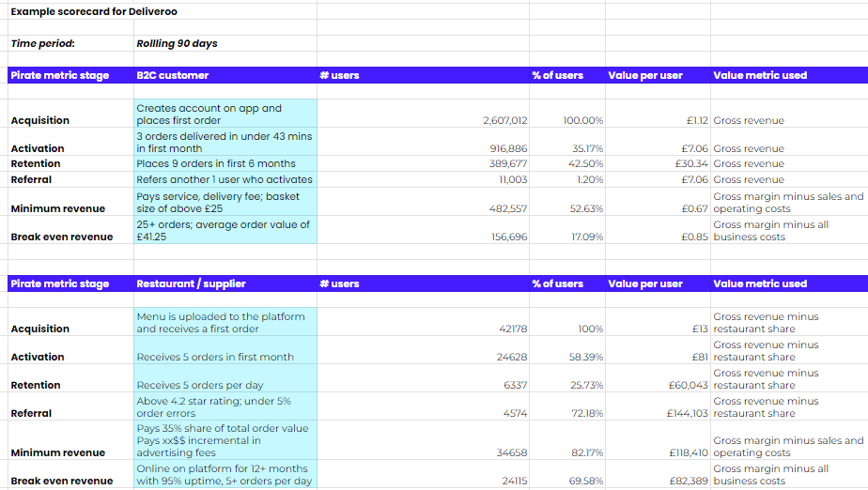Click 'Refers another 1 user who activates'
The width and height of the screenshot is (868, 490).
pyautogui.click(x=225, y=179)
